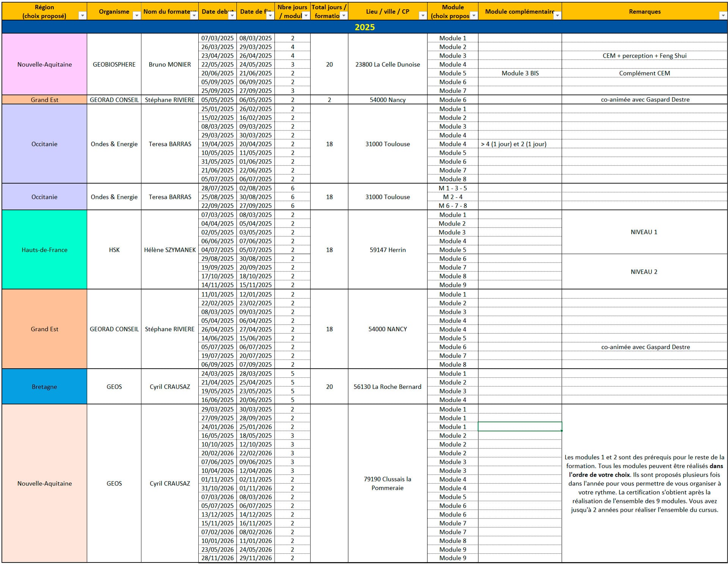Image resolution: width=728 pixels, height=564 pixels.
Task: Select the Organisme column header
Action: pos(114,11)
